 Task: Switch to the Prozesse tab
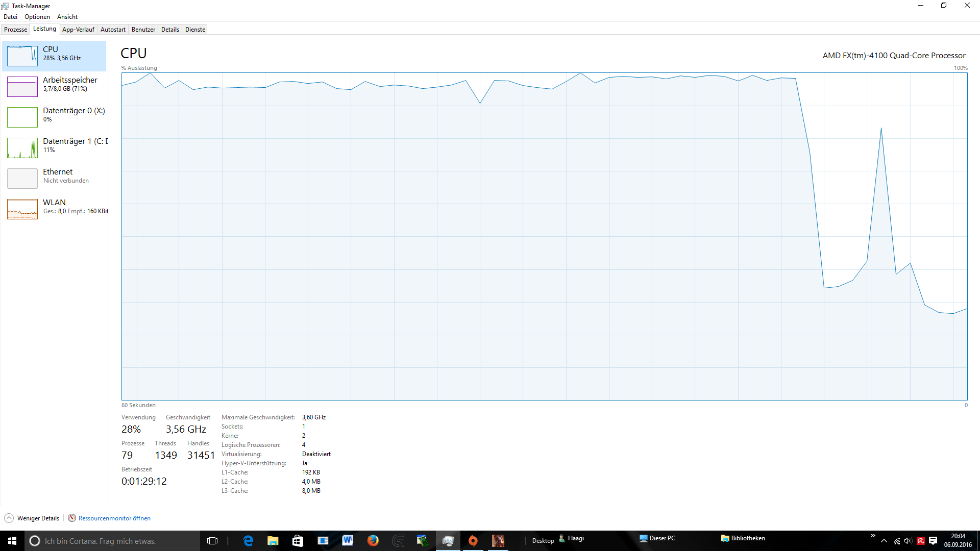(x=15, y=30)
